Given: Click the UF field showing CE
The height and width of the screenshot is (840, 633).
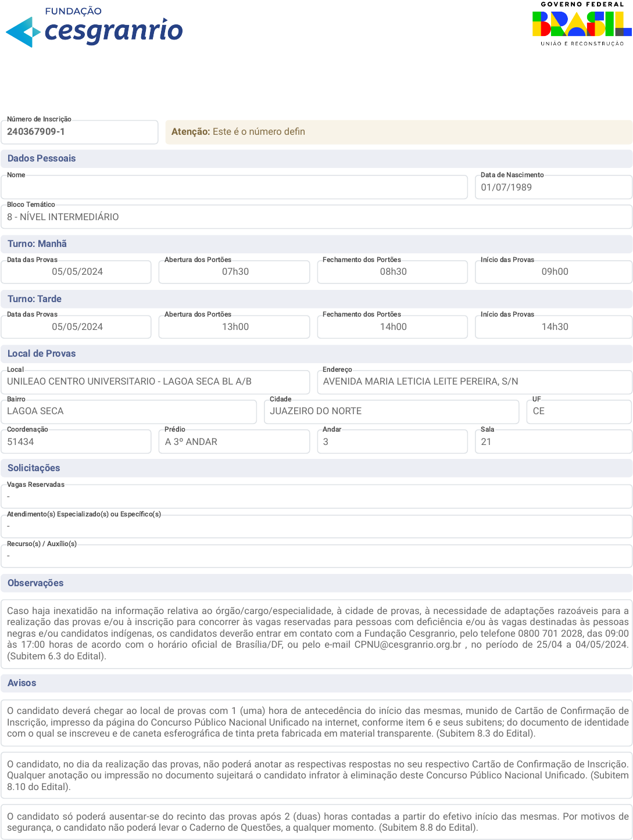Looking at the screenshot, I should (x=578, y=411).
